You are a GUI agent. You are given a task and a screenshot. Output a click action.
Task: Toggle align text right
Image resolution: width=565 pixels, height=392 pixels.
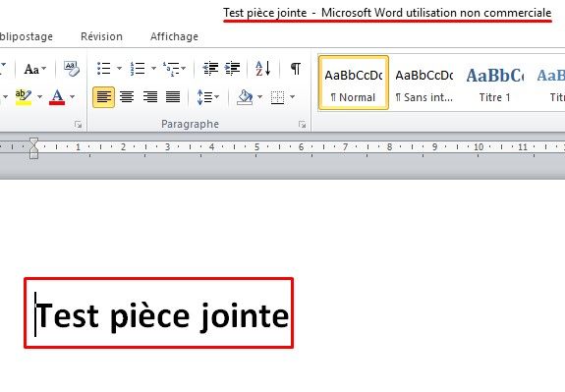(150, 97)
